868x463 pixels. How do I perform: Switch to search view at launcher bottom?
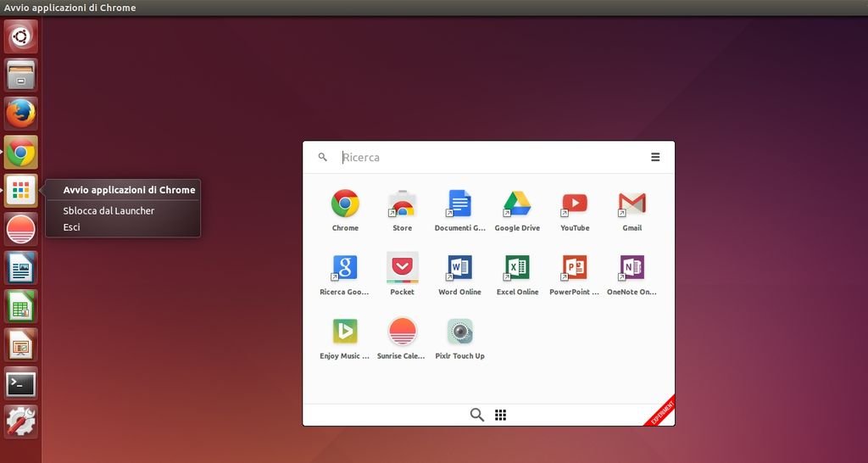(477, 415)
